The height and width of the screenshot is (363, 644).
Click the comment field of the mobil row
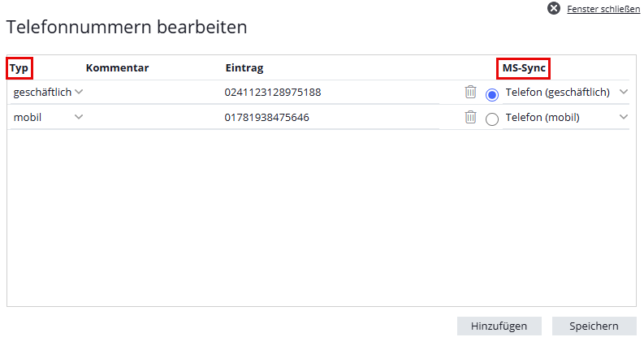(153, 117)
